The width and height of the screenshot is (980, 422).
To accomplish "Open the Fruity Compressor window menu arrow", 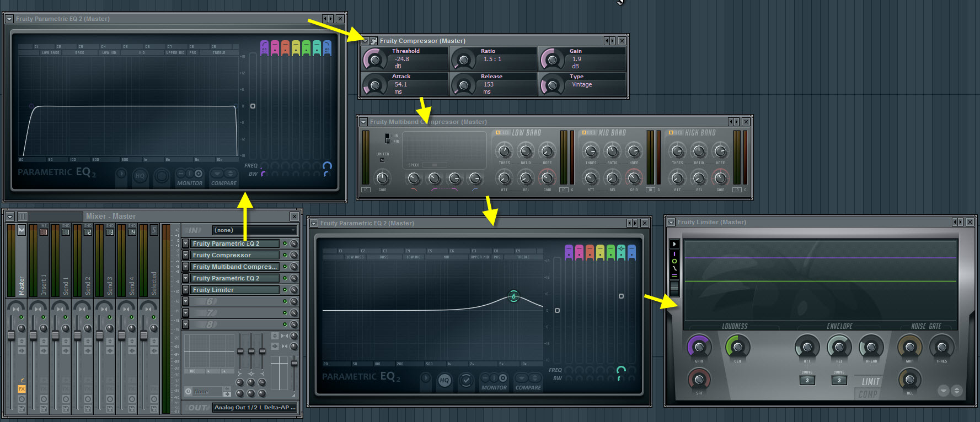I will (x=365, y=41).
